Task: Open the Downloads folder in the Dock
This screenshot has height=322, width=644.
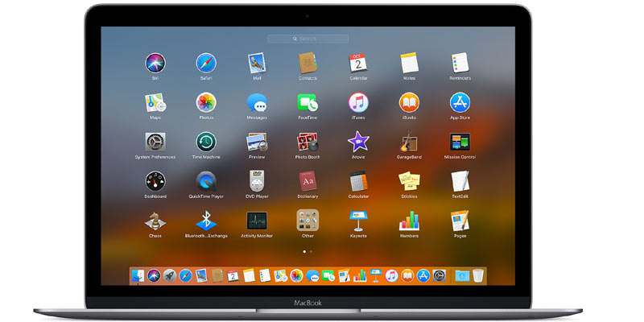Action: click(x=462, y=275)
